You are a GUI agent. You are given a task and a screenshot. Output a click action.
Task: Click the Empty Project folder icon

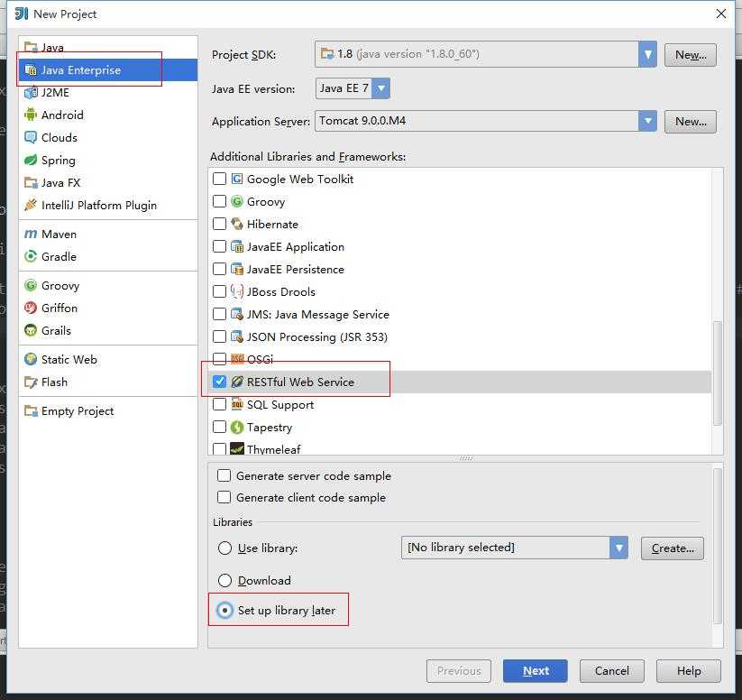tap(31, 410)
